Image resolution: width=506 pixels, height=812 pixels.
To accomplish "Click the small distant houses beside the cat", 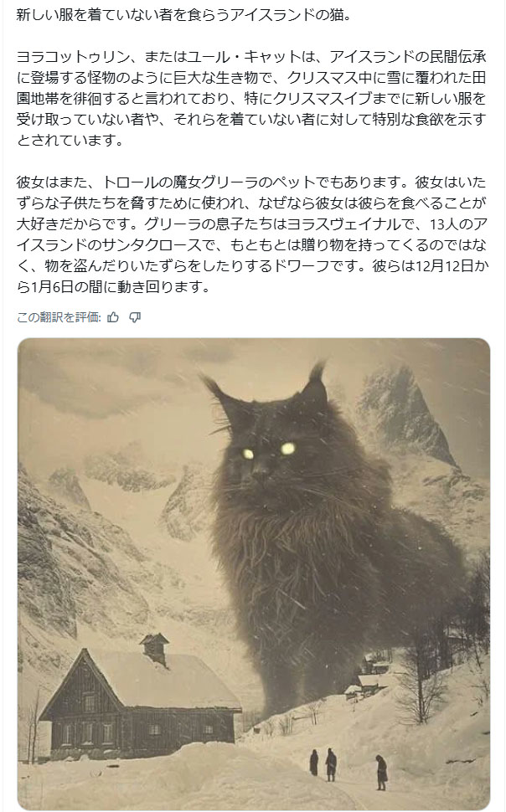I will click(x=368, y=676).
